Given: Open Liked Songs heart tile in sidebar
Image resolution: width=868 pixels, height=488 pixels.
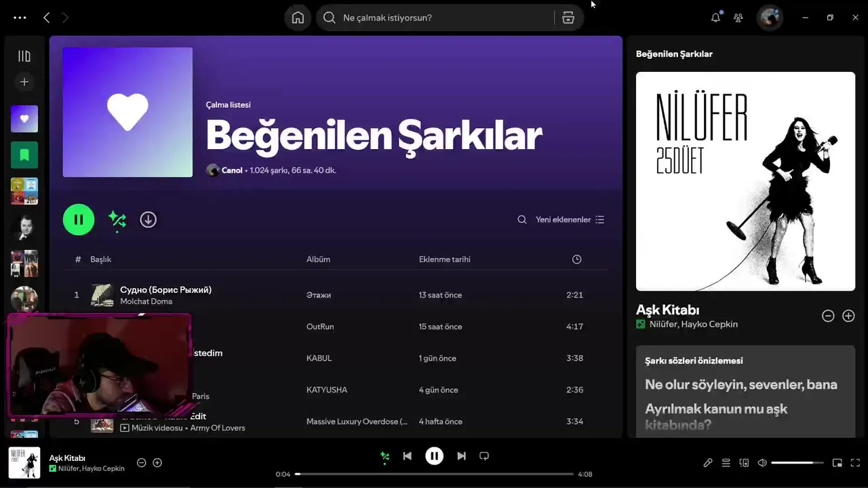Looking at the screenshot, I should [x=24, y=119].
